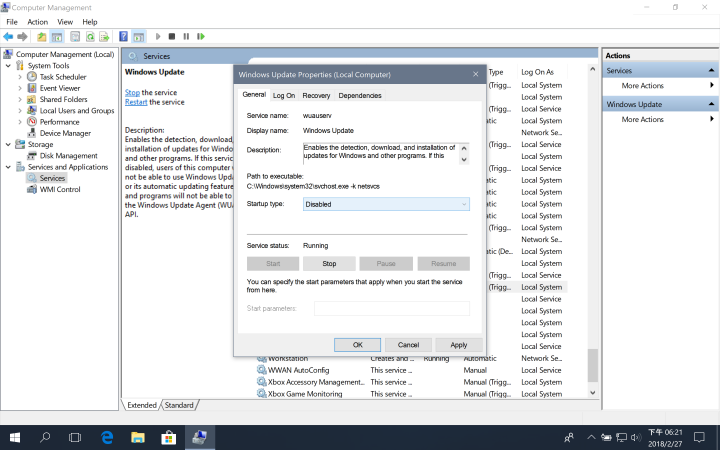Switch to the Log On tab
720x450 pixels.
pyautogui.click(x=284, y=96)
